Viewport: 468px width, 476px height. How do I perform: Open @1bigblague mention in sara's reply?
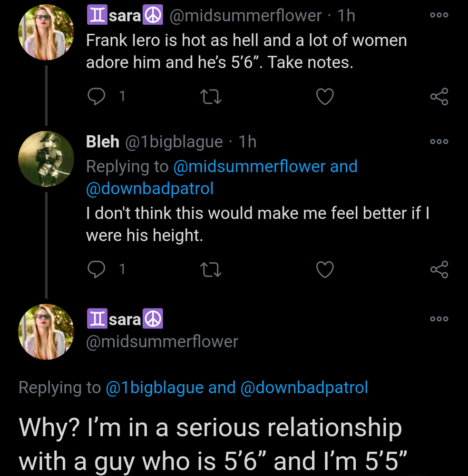155,387
